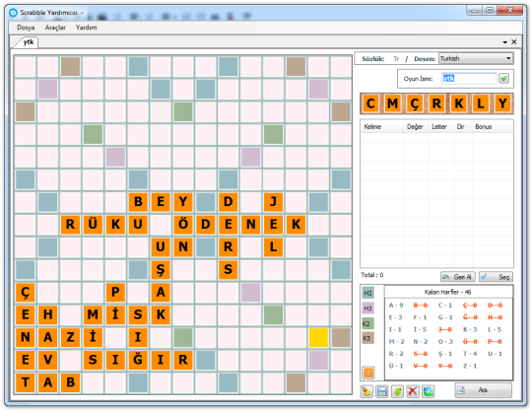Click the J tile on the board
This screenshot has width=532, height=411.
tap(273, 202)
